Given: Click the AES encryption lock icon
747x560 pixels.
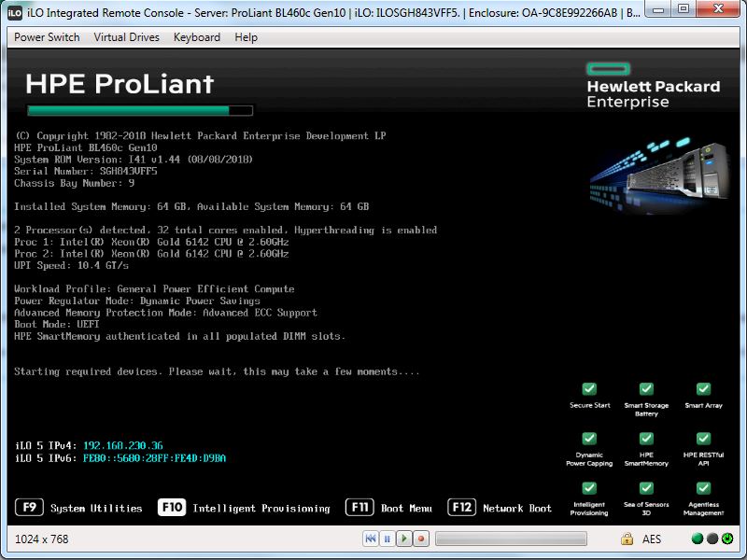Looking at the screenshot, I should [627, 539].
